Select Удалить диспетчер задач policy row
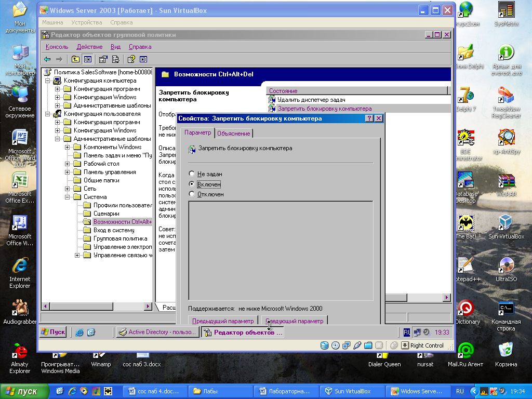 [311, 100]
